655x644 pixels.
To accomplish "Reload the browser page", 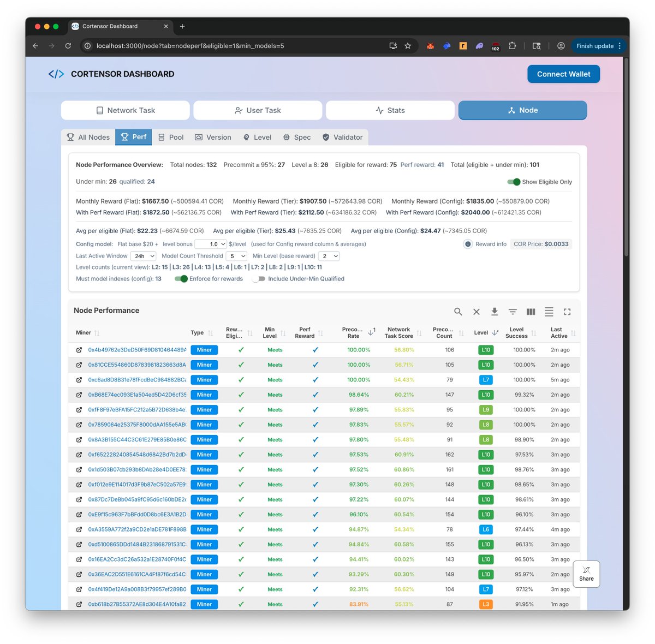I will (x=68, y=46).
